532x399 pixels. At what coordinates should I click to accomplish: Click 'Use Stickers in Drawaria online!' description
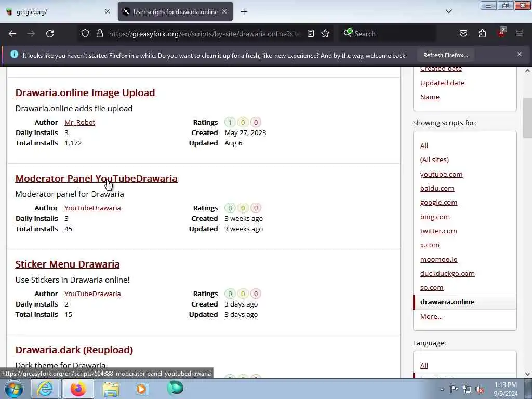pyautogui.click(x=72, y=280)
